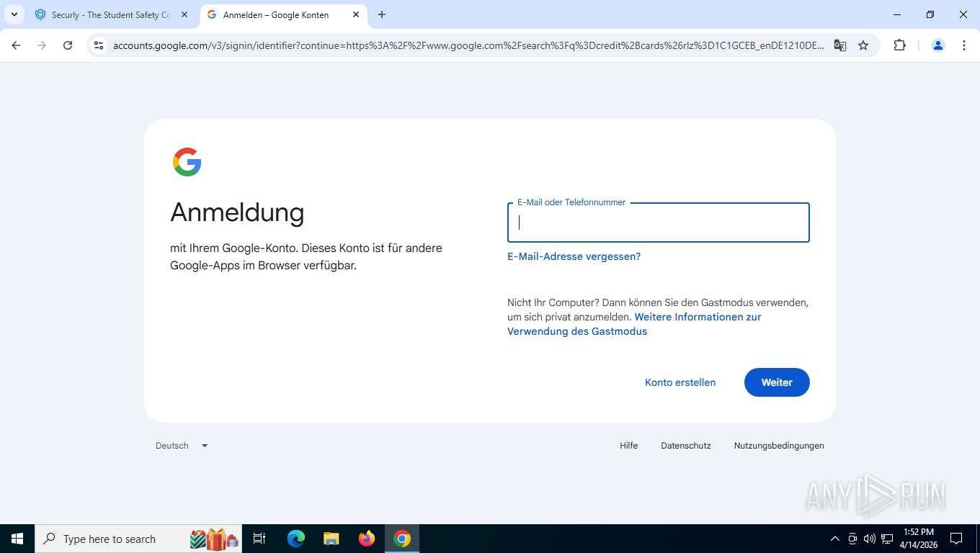Open the clock showing 1:52 PM
The image size is (980, 553).
coord(918,539)
